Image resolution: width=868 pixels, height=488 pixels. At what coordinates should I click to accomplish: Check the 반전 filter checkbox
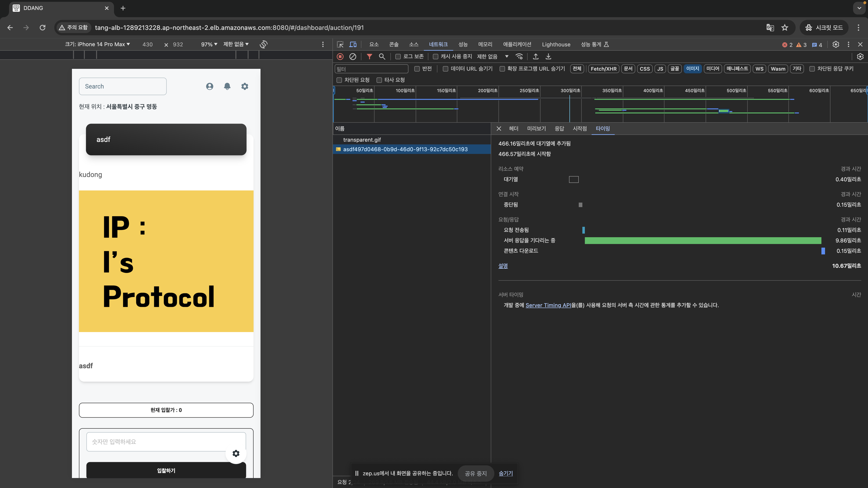coord(417,69)
